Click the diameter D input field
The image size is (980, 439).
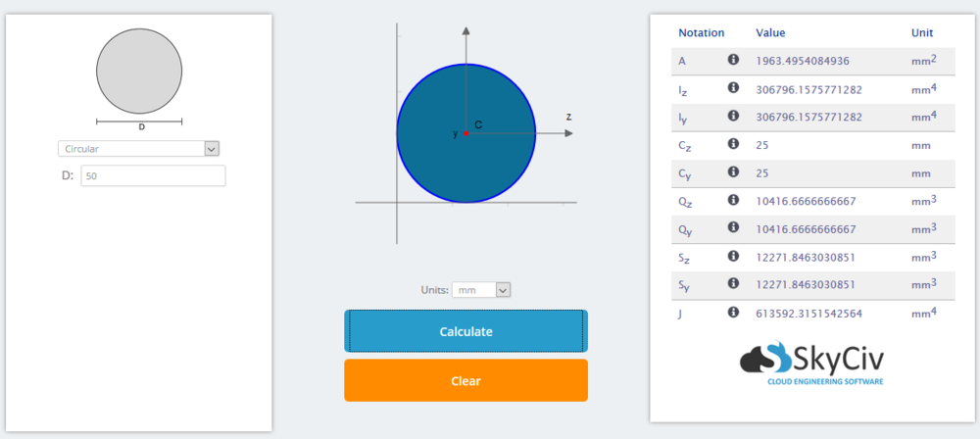[x=153, y=176]
